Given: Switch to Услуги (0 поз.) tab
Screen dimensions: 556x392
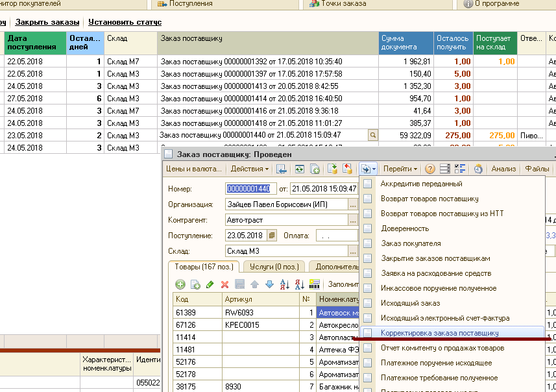Looking at the screenshot, I should (275, 267).
